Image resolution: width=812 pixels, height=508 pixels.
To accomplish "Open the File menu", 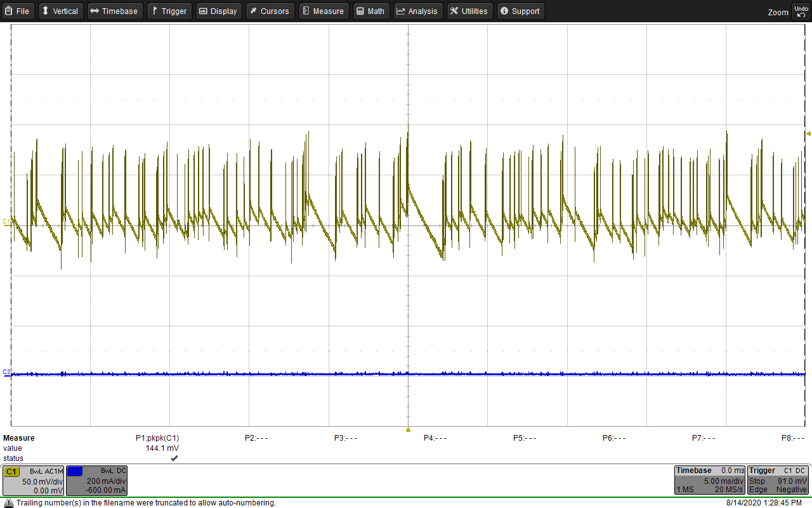I will pyautogui.click(x=18, y=11).
